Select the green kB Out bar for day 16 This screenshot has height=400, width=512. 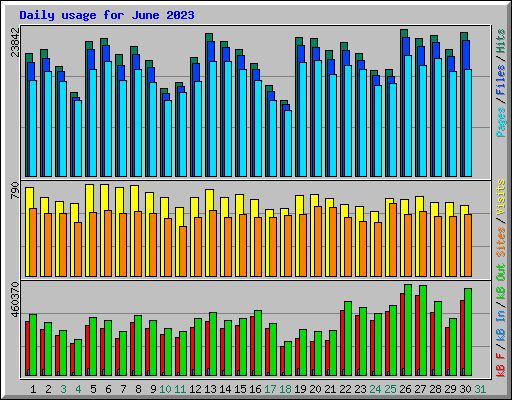(258, 343)
